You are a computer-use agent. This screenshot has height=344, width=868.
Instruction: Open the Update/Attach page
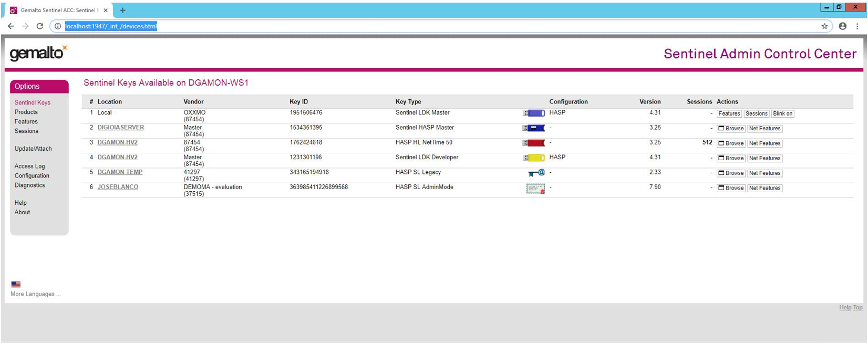pos(33,149)
